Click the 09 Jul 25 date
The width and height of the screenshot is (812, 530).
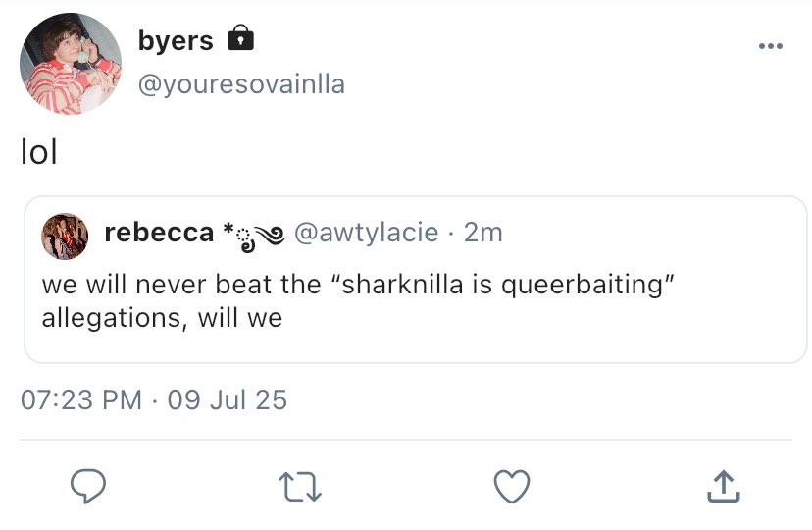click(227, 400)
